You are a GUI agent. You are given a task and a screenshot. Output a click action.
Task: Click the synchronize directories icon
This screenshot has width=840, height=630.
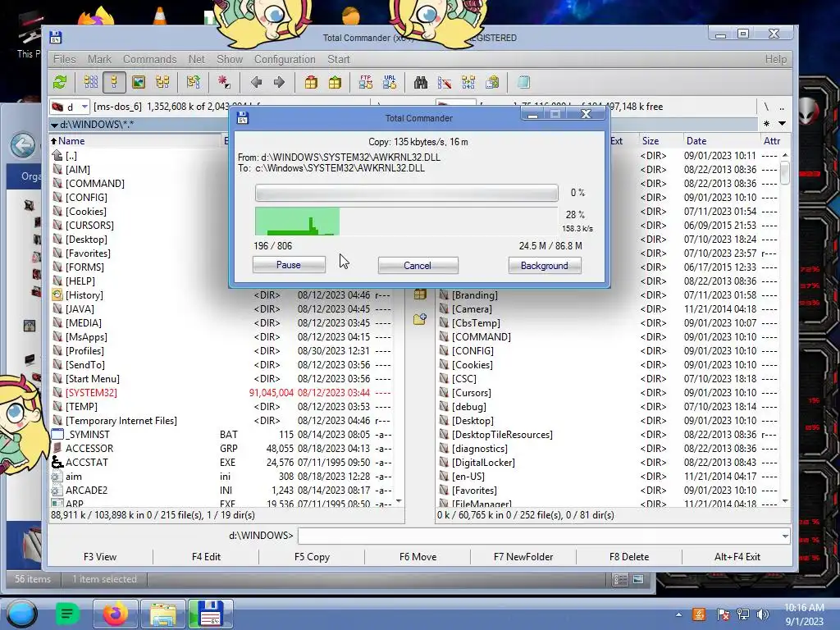pos(468,83)
